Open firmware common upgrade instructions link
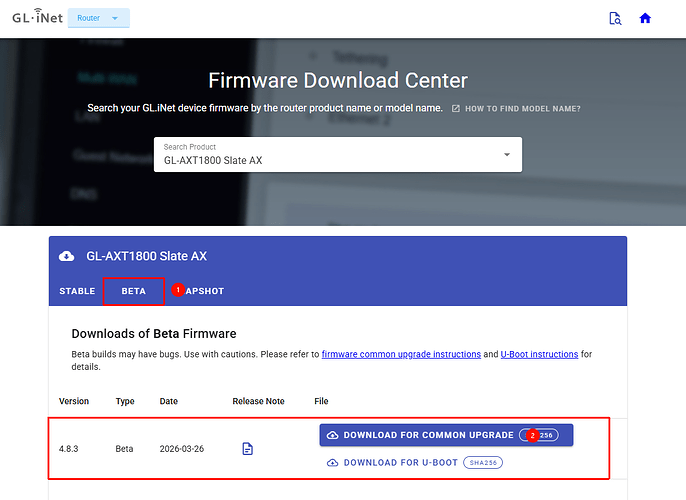The height and width of the screenshot is (500, 686). pos(401,354)
